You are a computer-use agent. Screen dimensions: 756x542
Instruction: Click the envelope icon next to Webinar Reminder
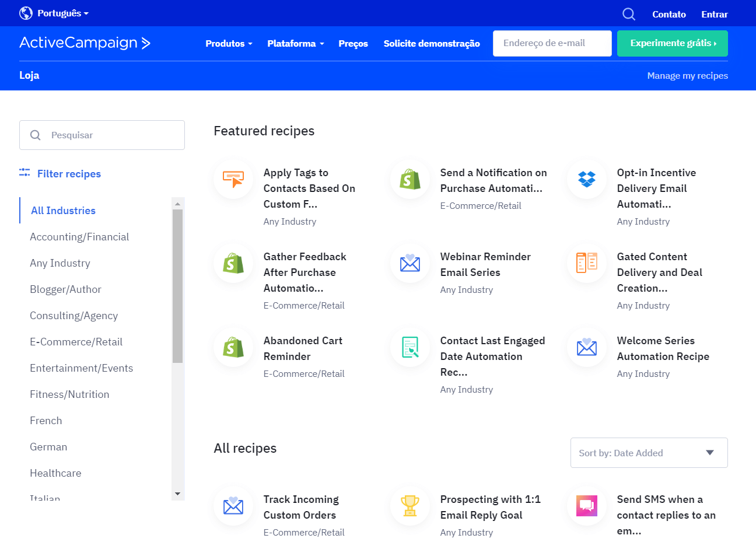pyautogui.click(x=410, y=263)
